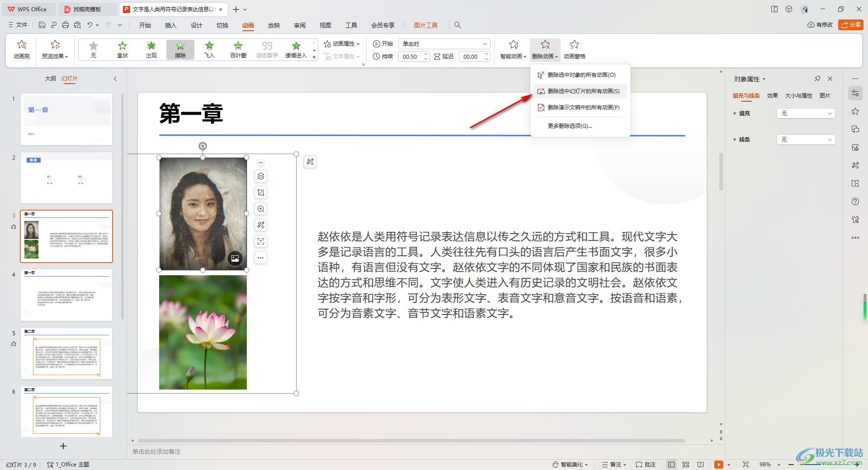The image size is (868, 470).
Task: Click the replace-picture icon on photo
Action: pyautogui.click(x=235, y=258)
